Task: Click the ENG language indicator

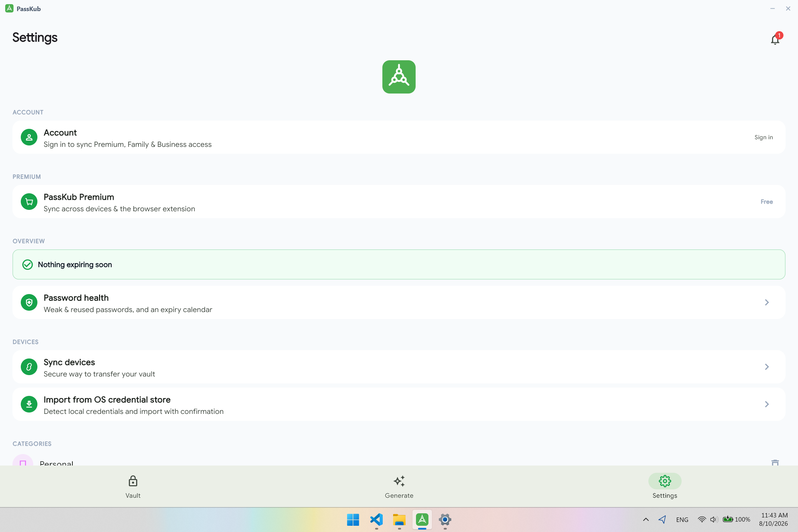Action: [x=682, y=520]
